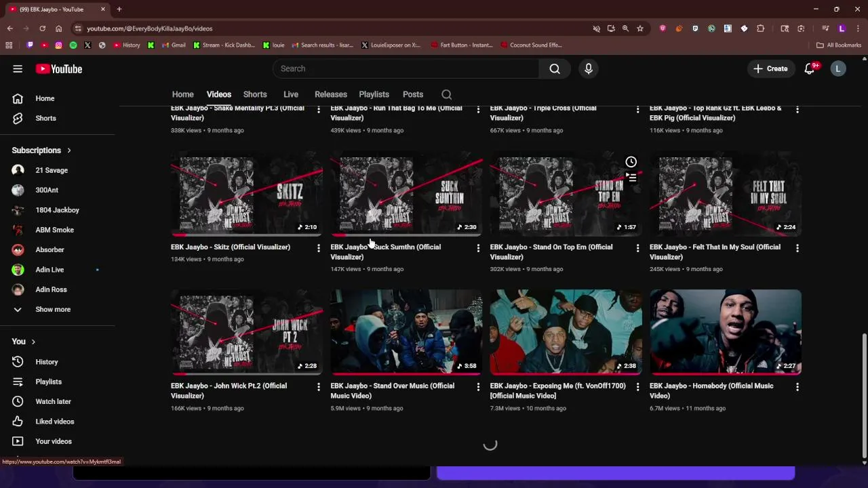
Task: Open the extensions puzzle icon
Action: click(x=760, y=28)
